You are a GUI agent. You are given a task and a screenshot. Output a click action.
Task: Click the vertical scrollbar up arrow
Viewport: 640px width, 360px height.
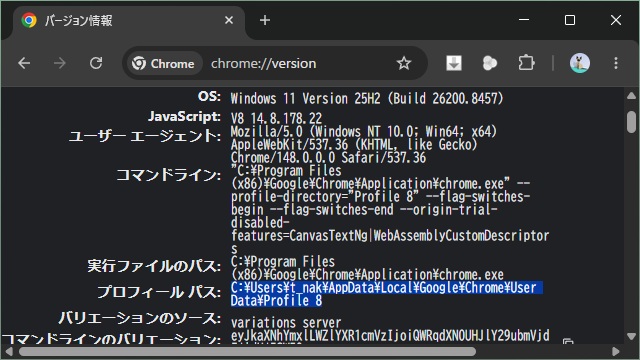click(x=631, y=96)
